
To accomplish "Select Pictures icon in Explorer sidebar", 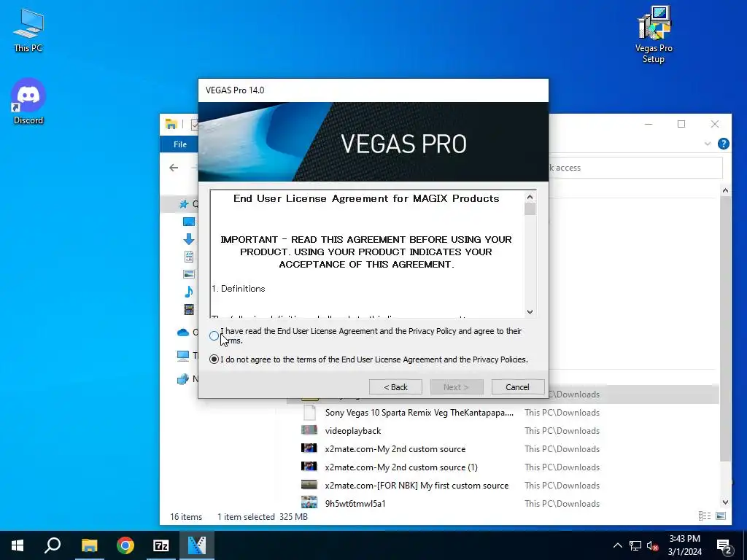I will pyautogui.click(x=189, y=274).
